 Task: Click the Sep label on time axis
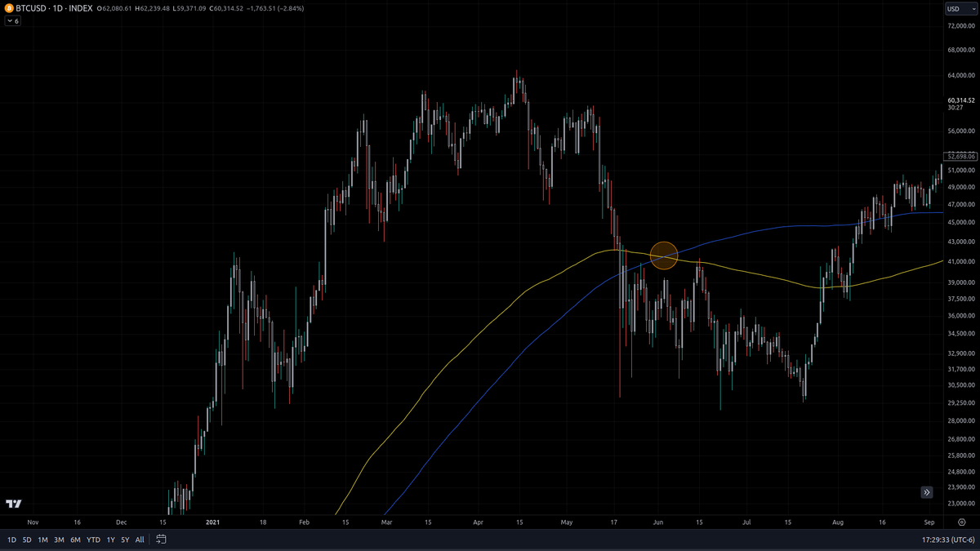pyautogui.click(x=929, y=521)
